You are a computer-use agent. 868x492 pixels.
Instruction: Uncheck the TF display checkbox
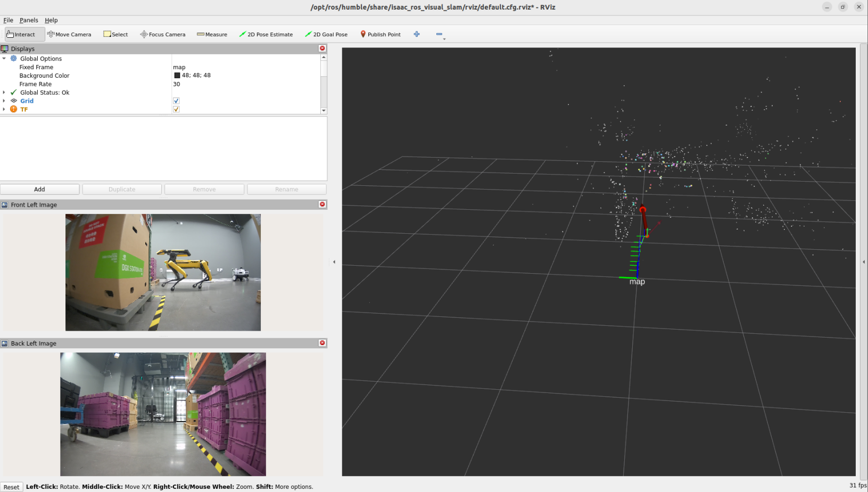[x=176, y=109]
